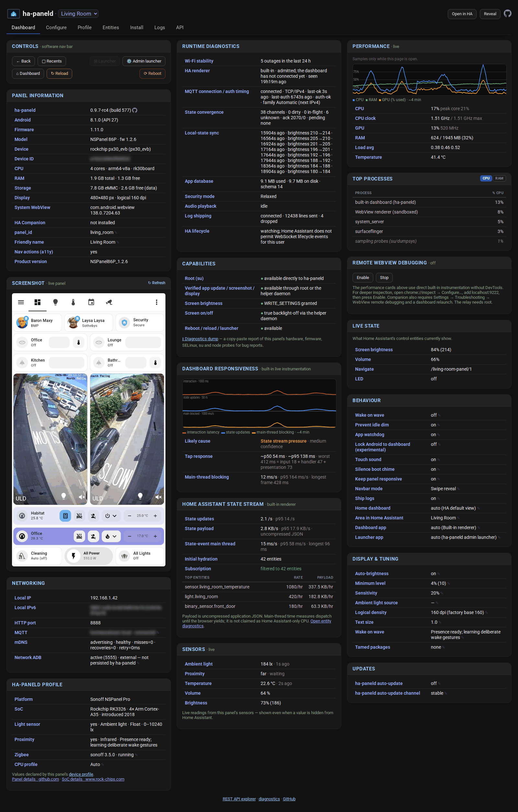
Task: Click the Kitchen brightness slider bar
Action: 66,363
